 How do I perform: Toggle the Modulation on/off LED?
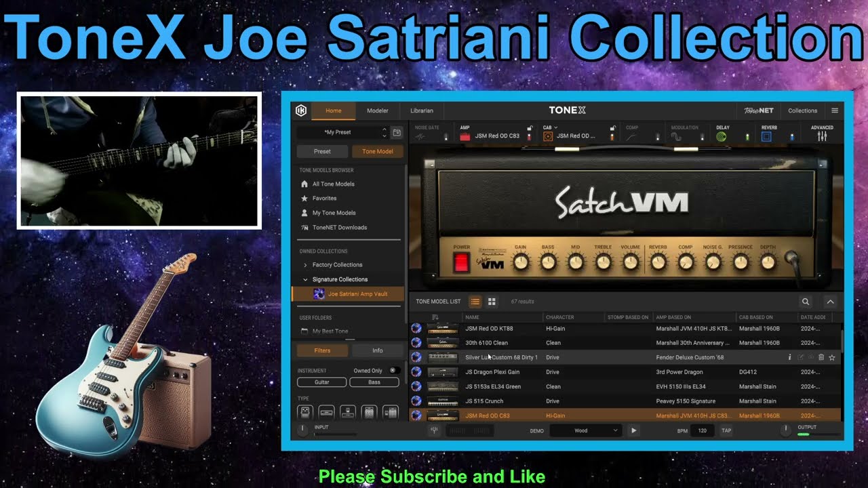click(702, 137)
